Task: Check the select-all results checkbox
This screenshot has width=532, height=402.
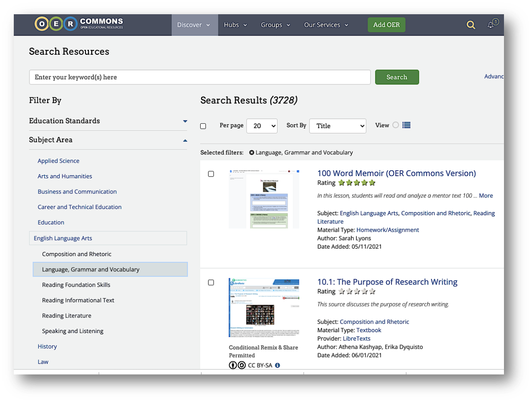Action: coord(203,126)
